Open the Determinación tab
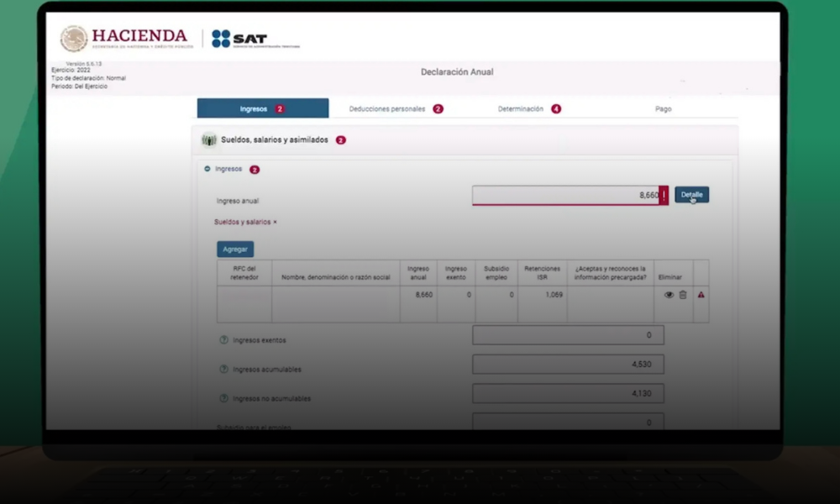 point(521,109)
